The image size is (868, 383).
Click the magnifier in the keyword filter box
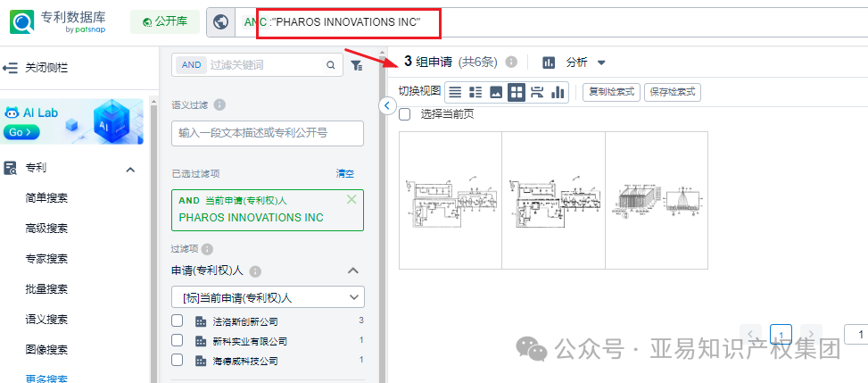pos(330,65)
